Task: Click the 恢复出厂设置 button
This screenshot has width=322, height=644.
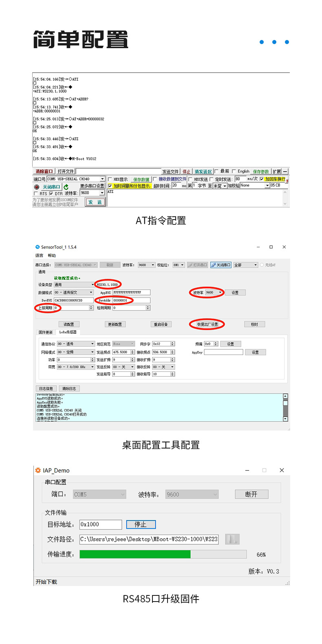Action: pos(207,324)
